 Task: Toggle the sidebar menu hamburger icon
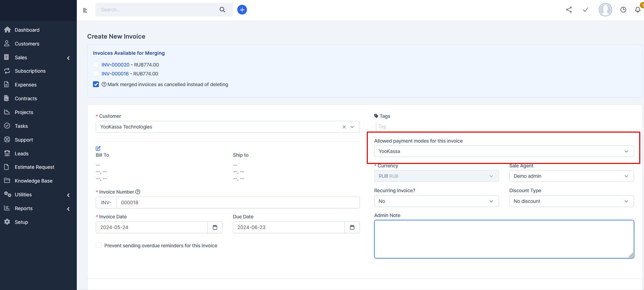pos(85,10)
